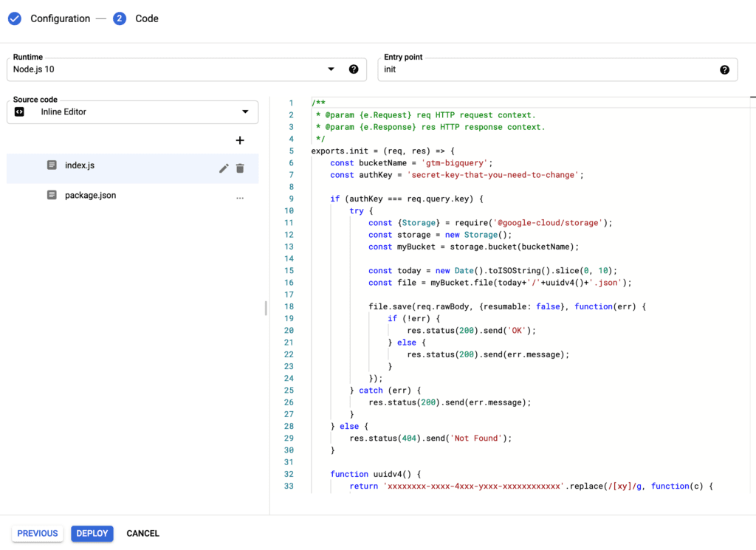Open the package.json more options ellipsis
The width and height of the screenshot is (756, 550).
coord(240,198)
